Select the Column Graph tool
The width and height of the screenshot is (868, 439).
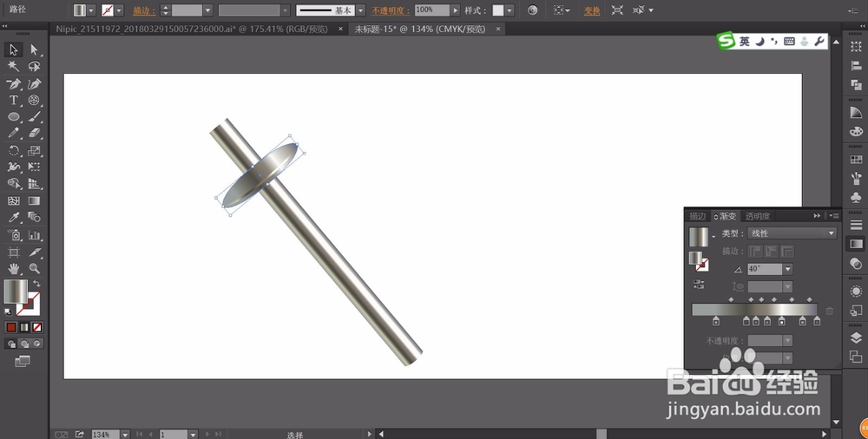tap(35, 235)
